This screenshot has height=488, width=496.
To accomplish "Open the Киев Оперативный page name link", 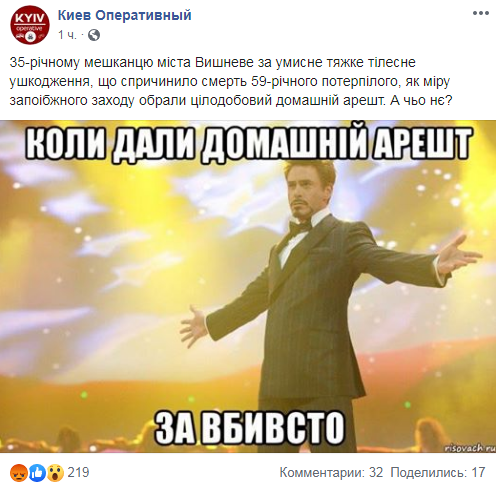I will point(124,15).
